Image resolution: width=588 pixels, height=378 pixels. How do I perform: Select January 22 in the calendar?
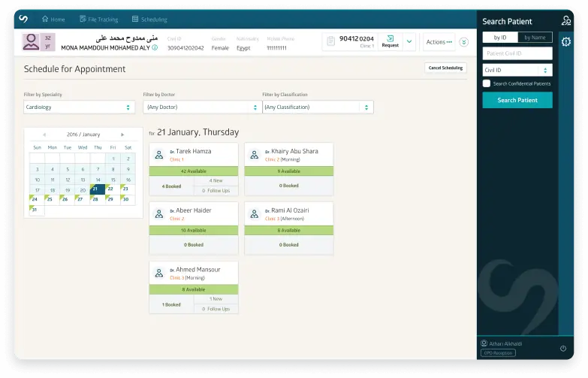tap(113, 189)
